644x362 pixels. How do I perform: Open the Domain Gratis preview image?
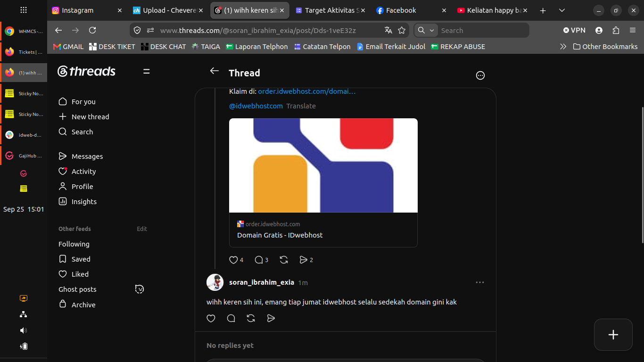tap(323, 165)
